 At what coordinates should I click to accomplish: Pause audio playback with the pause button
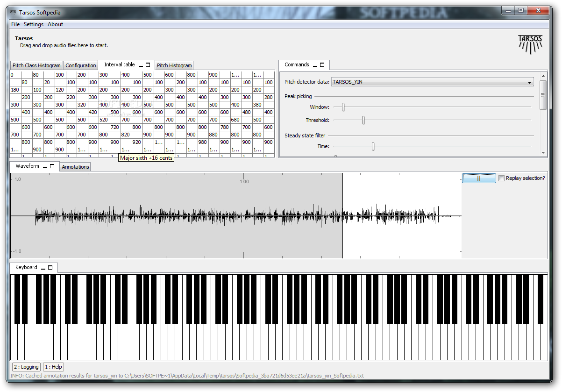click(479, 178)
